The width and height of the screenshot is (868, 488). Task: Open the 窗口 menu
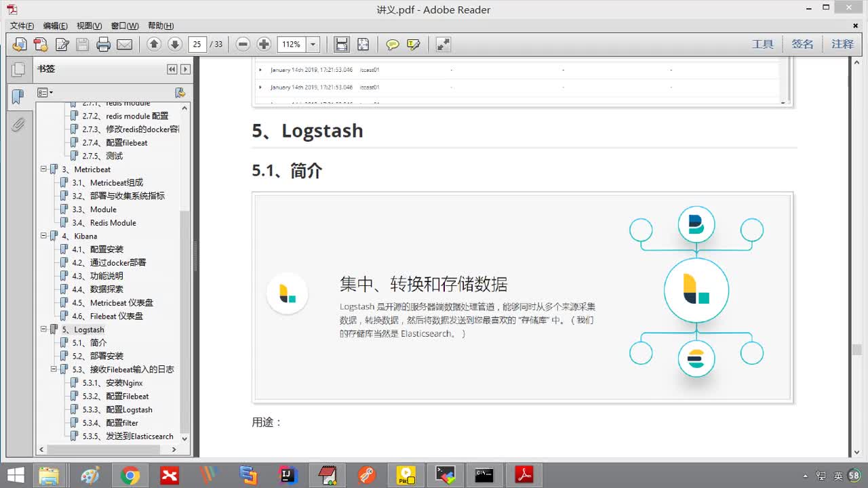125,26
